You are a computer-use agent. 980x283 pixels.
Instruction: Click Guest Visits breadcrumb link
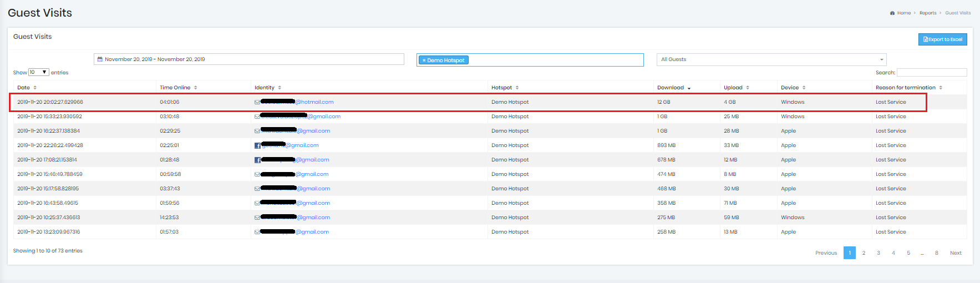(958, 13)
